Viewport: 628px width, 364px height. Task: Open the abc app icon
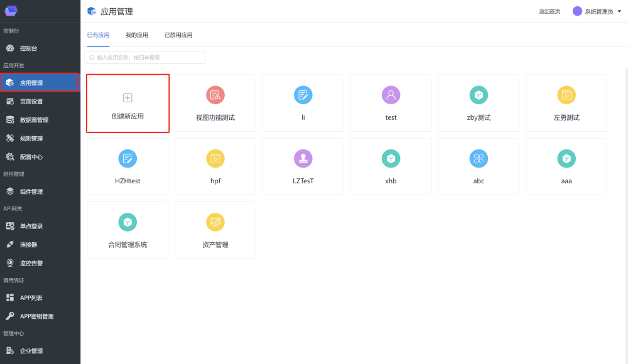tap(479, 159)
